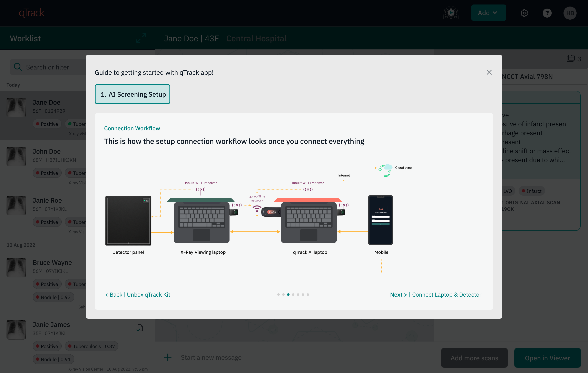Open help question mark icon
588x373 pixels.
547,13
